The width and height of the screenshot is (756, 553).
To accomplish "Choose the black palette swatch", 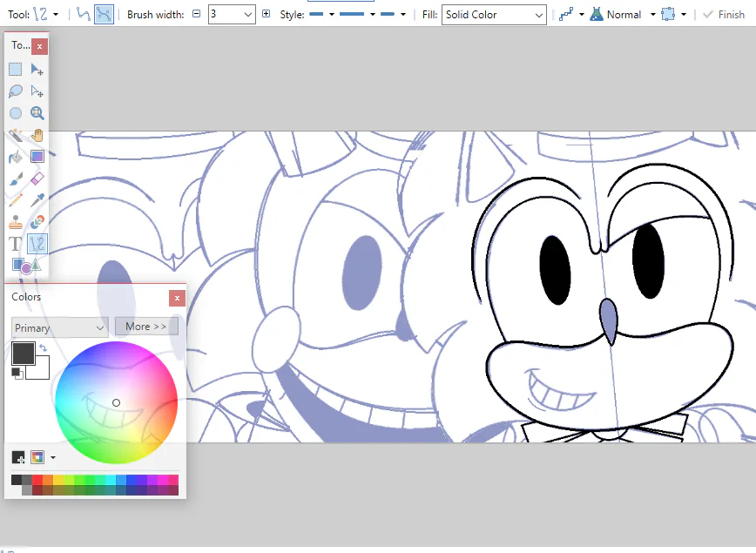I will coord(17,480).
